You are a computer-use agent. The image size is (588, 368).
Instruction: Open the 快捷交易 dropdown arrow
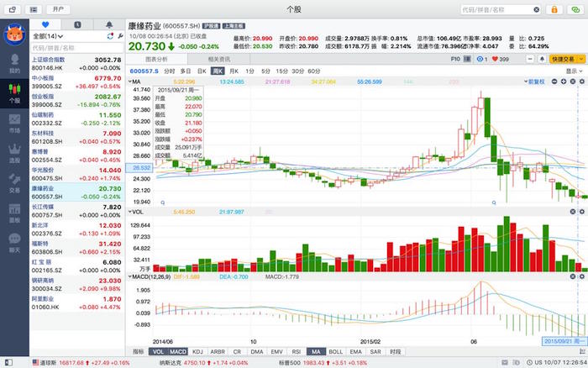click(x=581, y=59)
